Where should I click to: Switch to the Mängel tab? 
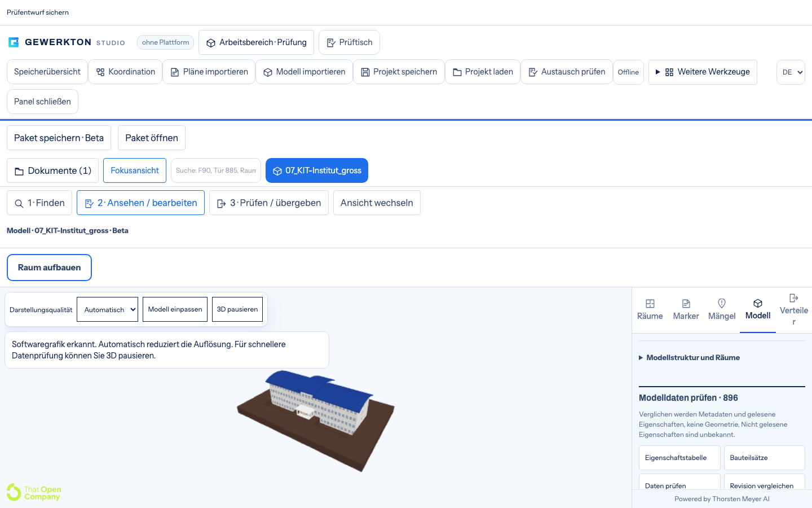(722, 310)
